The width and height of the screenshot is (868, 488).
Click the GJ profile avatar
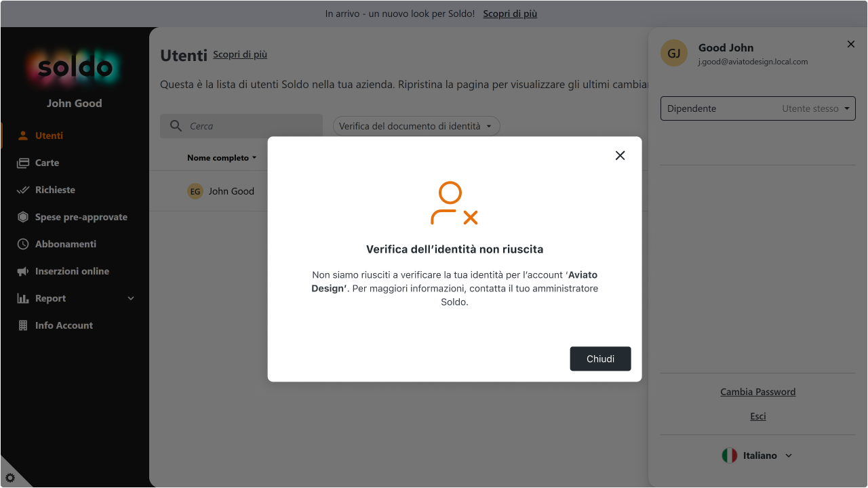click(674, 53)
